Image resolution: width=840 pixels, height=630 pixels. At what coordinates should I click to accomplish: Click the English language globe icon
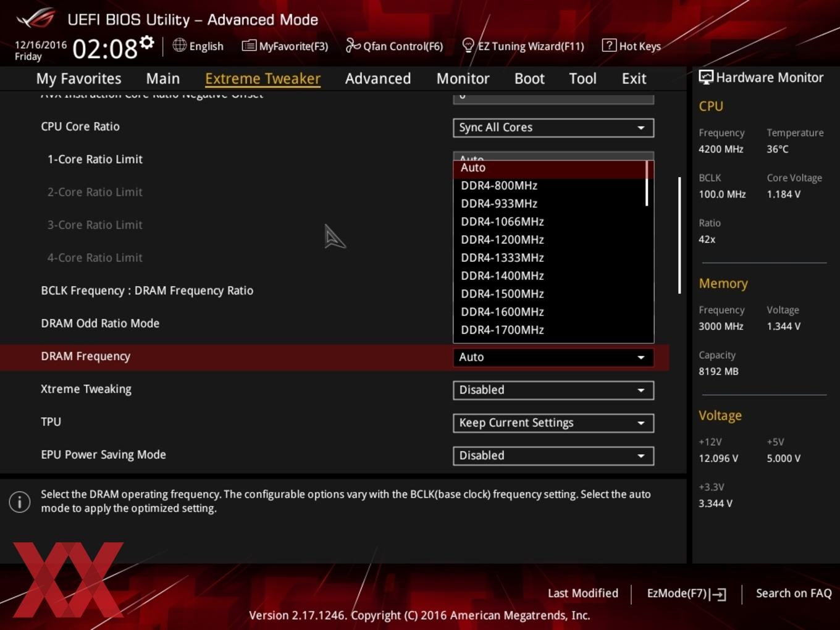pos(179,45)
